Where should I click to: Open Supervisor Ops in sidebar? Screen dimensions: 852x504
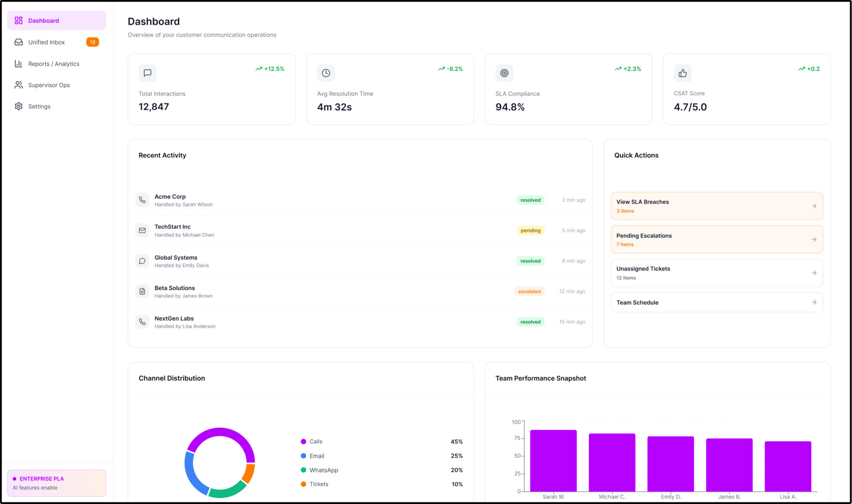tap(49, 85)
